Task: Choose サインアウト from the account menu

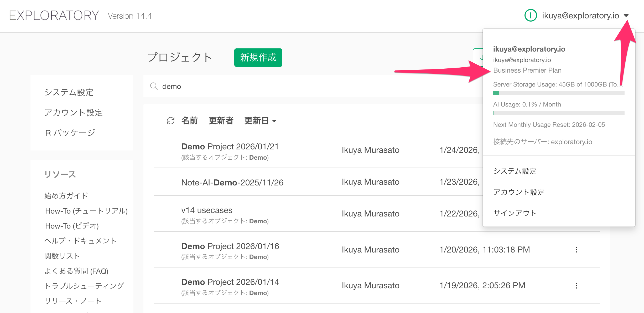Action: [x=515, y=213]
